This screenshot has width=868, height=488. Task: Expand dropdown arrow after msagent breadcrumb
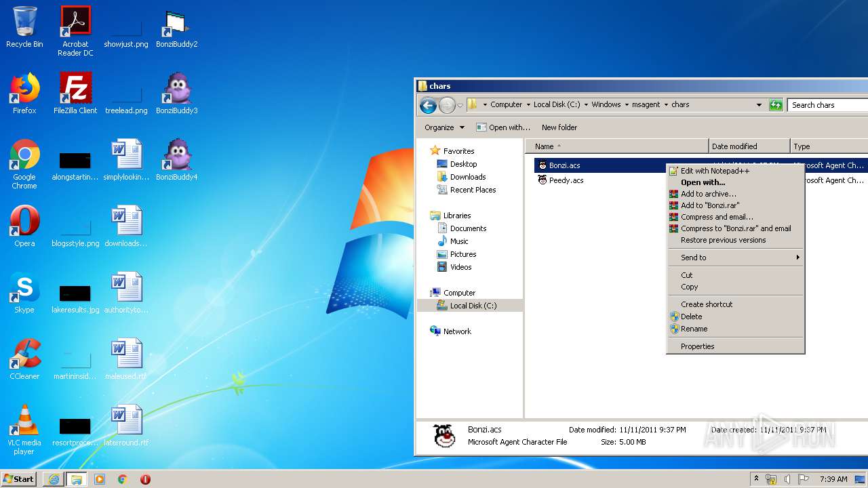click(x=666, y=105)
